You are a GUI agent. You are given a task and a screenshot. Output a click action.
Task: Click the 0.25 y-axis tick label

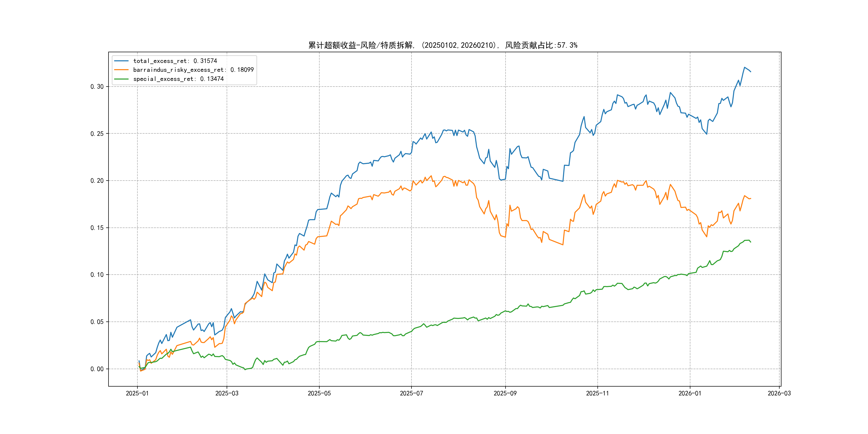(x=97, y=134)
